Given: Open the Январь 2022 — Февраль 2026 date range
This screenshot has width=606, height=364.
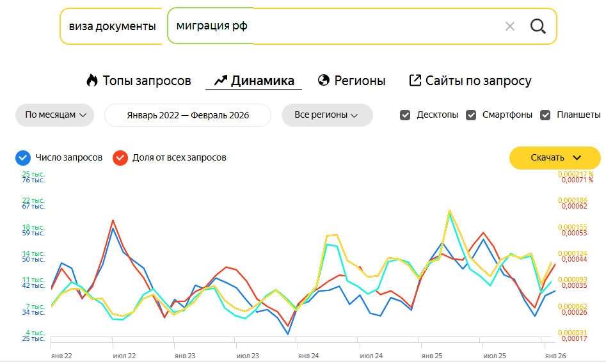Looking at the screenshot, I should (187, 115).
